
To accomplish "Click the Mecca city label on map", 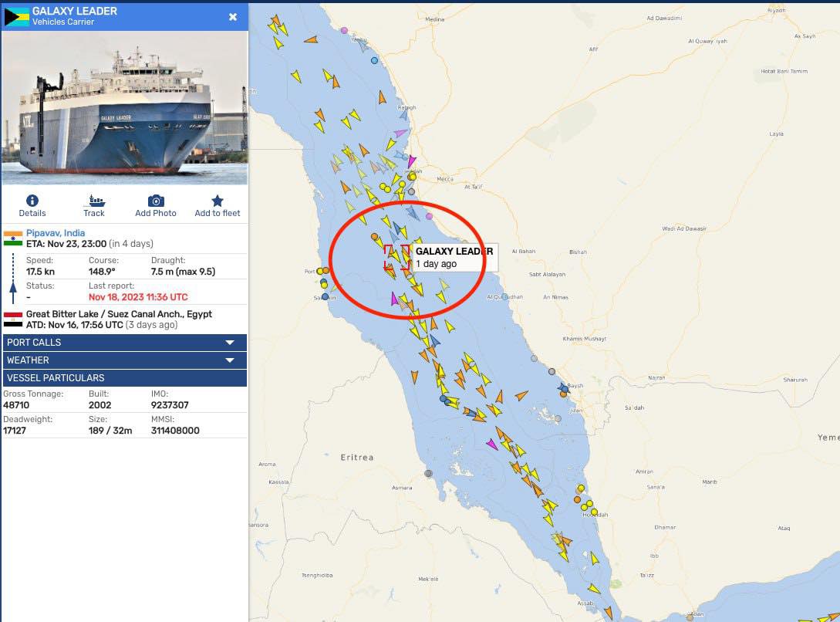I will pyautogui.click(x=445, y=179).
